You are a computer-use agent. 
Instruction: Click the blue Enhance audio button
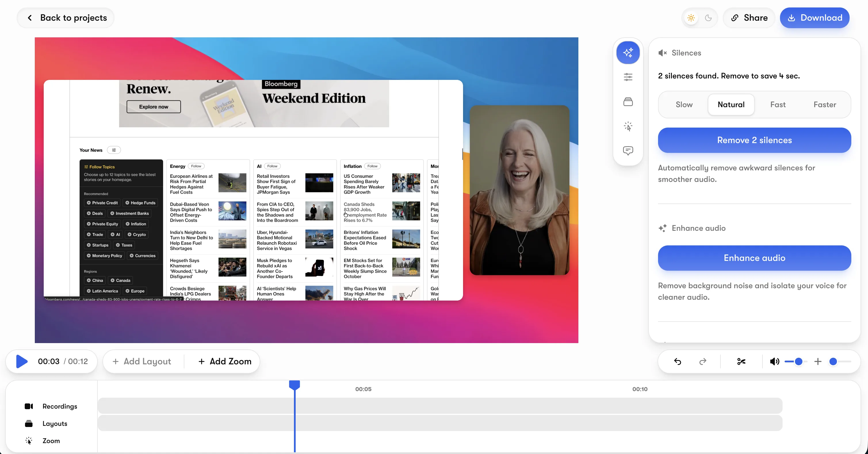point(754,258)
